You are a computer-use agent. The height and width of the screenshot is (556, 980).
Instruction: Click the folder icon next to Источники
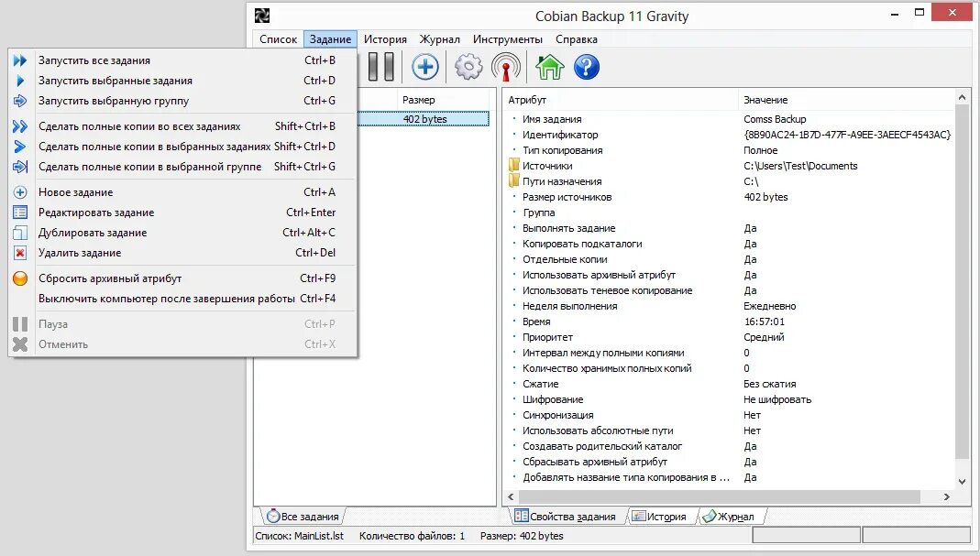[x=513, y=166]
